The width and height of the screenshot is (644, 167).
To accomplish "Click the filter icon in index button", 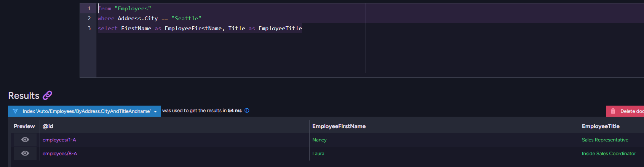I will coord(15,111).
